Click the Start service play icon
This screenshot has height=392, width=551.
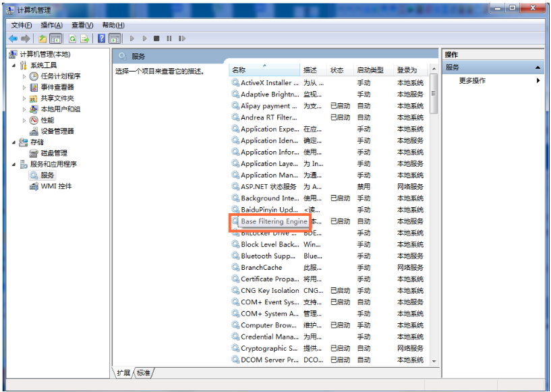point(132,38)
